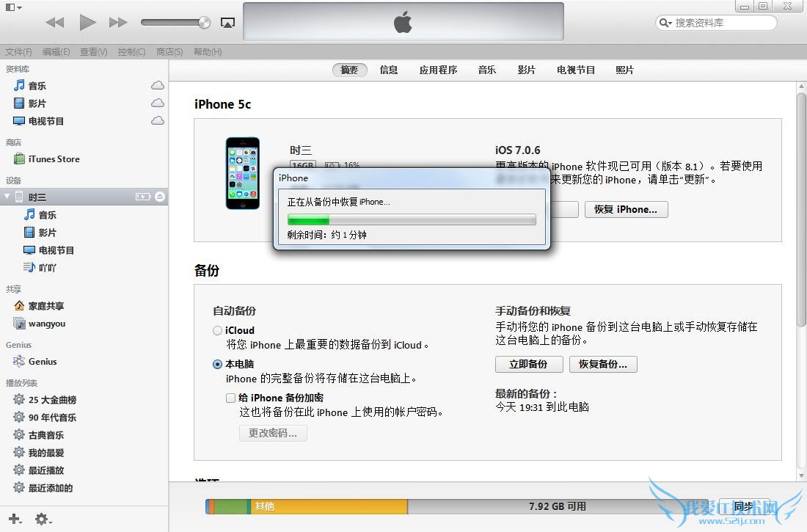
Task: Open the gear settings icon at bottom left
Action: pyautogui.click(x=43, y=519)
